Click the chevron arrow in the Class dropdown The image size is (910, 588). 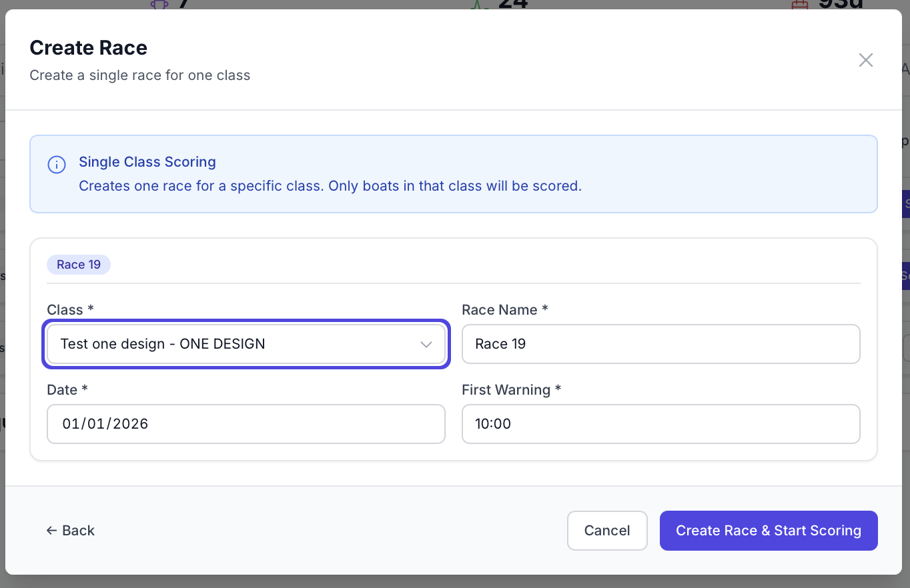[x=426, y=344]
